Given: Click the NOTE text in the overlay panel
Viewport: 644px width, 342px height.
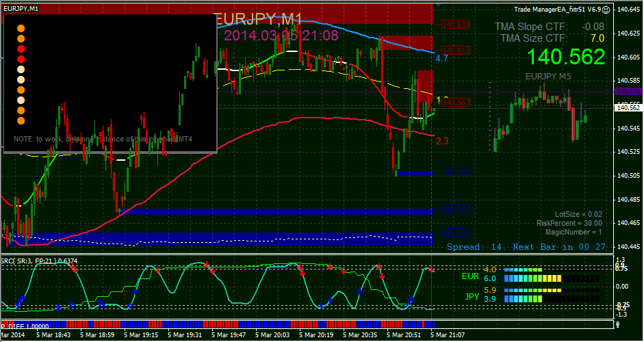Looking at the screenshot, I should click(103, 139).
